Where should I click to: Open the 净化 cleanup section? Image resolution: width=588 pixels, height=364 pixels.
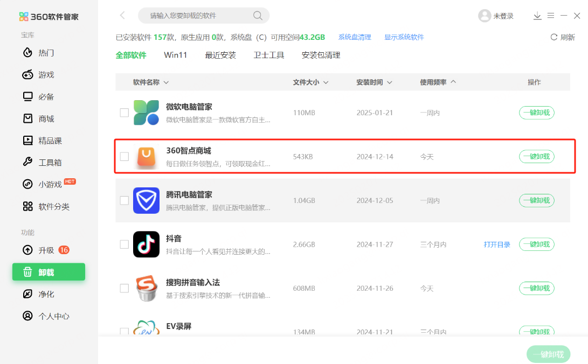pos(39,294)
